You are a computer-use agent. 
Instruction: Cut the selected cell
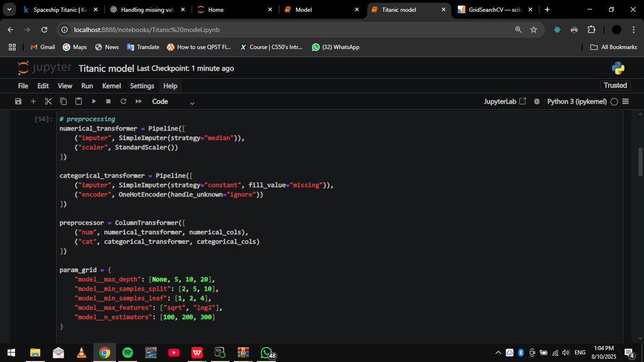click(x=48, y=101)
